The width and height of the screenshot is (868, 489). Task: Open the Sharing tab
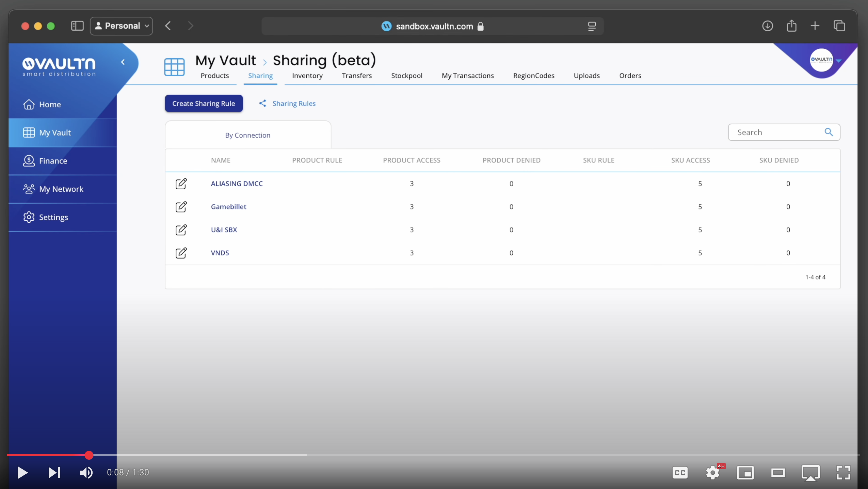[260, 76]
